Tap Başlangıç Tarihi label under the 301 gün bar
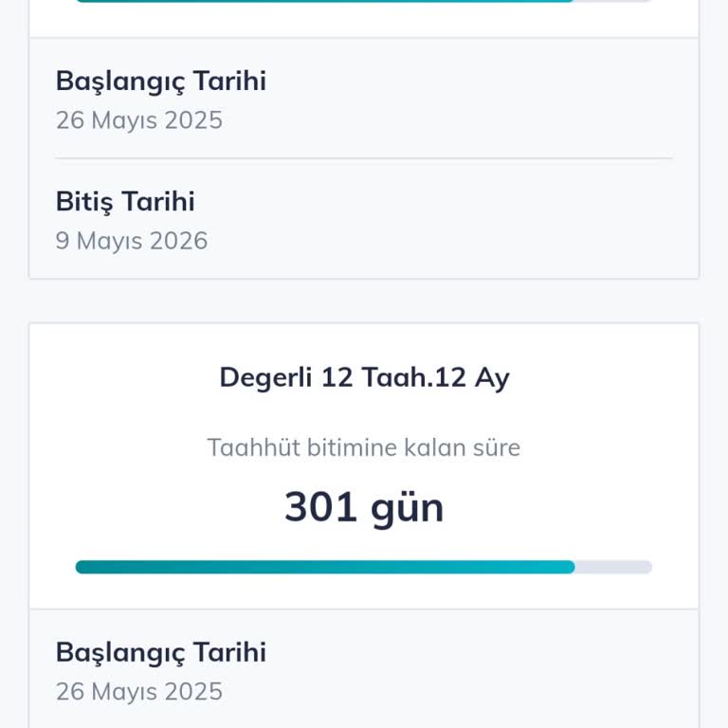Screen dimensions: 728x728 tap(161, 652)
